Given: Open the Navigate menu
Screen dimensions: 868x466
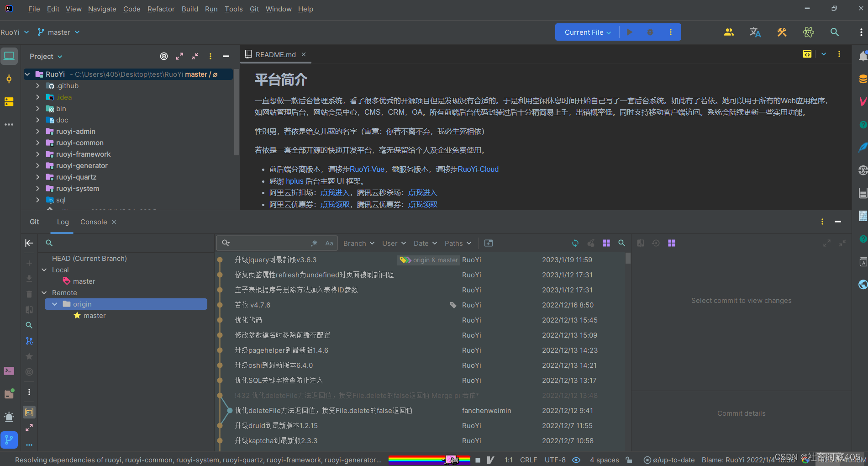Looking at the screenshot, I should click(102, 9).
